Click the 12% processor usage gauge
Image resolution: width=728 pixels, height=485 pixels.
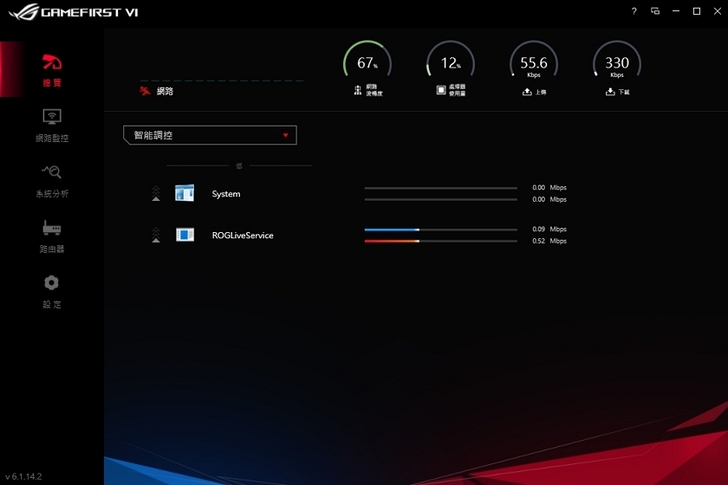click(450, 64)
